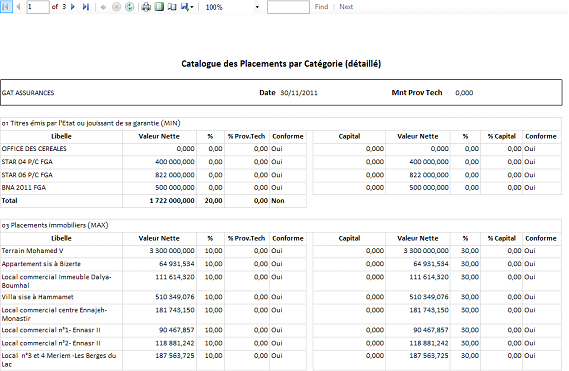Click the 'STAR 04 P/C FGA' row label

(27, 162)
